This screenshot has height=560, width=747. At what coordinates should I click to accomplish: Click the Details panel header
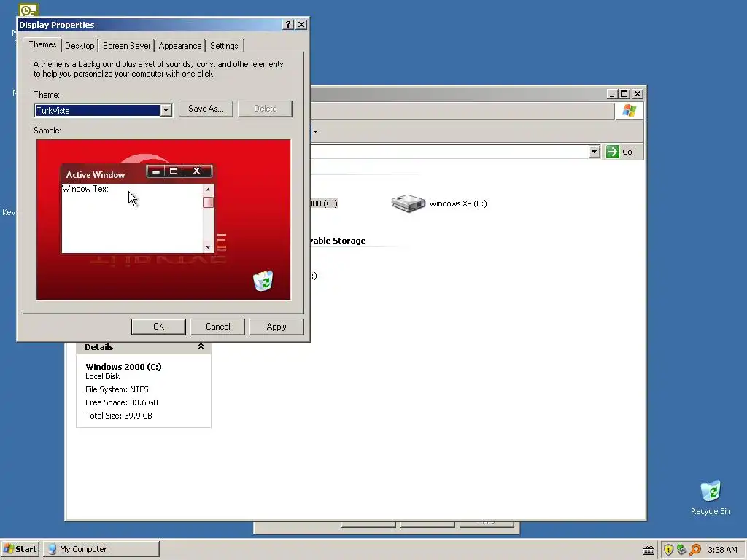pyautogui.click(x=144, y=347)
